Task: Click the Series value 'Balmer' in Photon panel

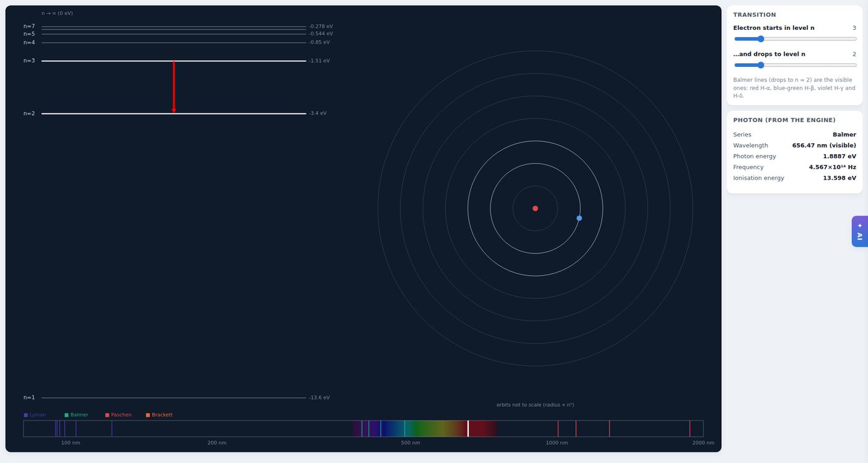Action: coord(844,134)
